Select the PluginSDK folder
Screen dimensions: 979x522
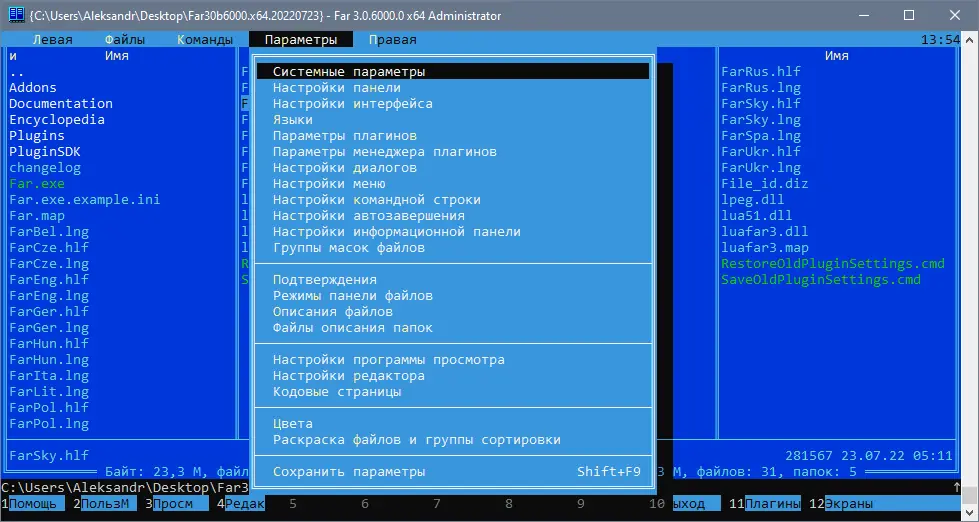[x=45, y=152]
